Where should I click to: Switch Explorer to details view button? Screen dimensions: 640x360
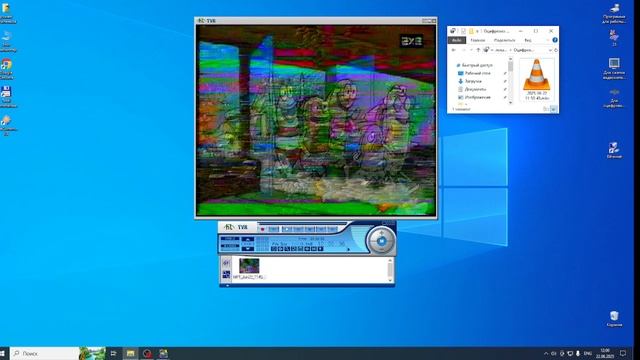(x=545, y=109)
